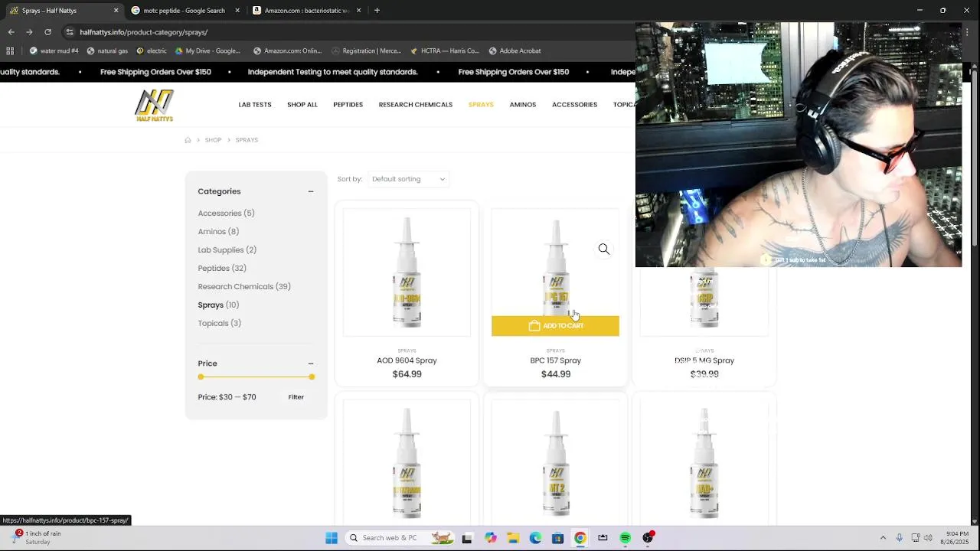Go back in browser history

coord(11,32)
